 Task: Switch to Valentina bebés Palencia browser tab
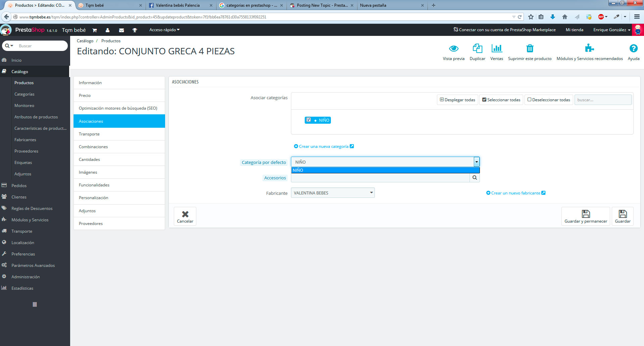click(x=181, y=5)
